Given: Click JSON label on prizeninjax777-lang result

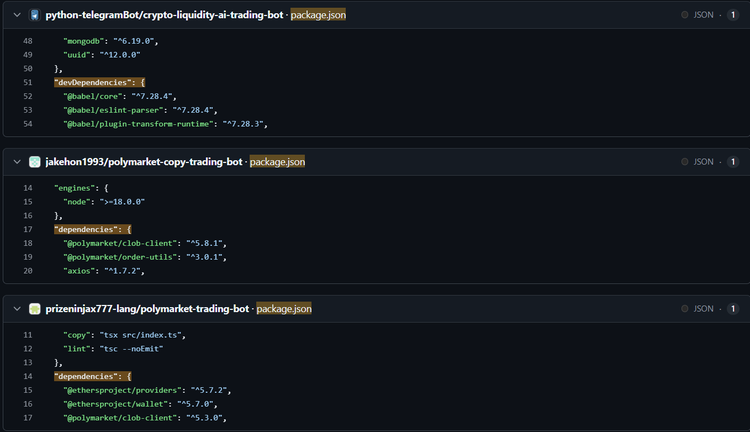Looking at the screenshot, I should coord(704,309).
